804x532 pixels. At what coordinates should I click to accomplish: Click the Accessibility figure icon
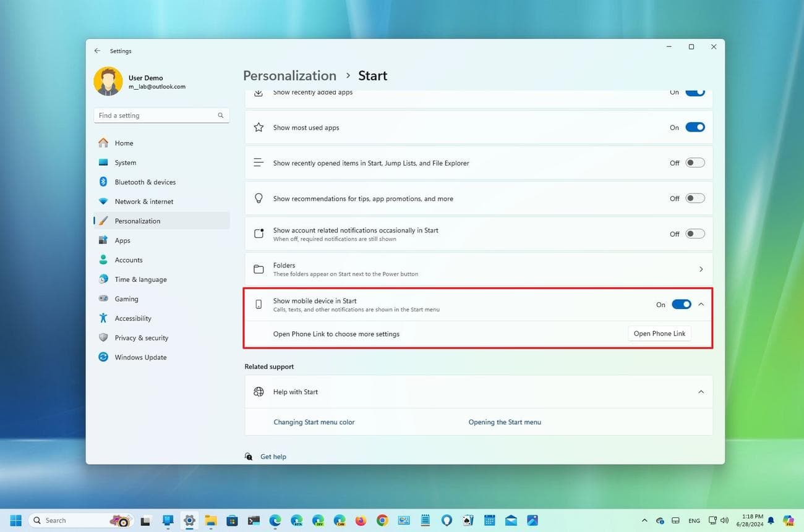click(103, 318)
